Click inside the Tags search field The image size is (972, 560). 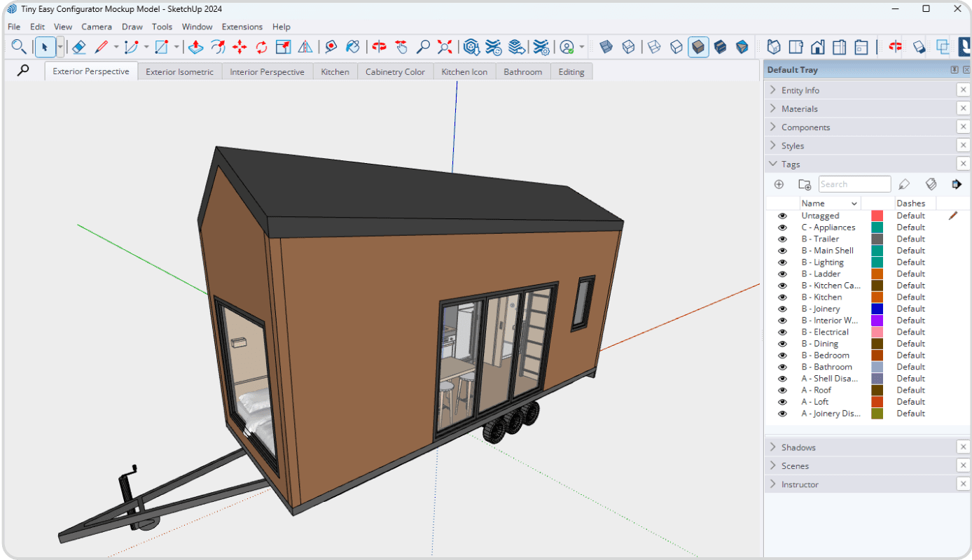click(854, 183)
